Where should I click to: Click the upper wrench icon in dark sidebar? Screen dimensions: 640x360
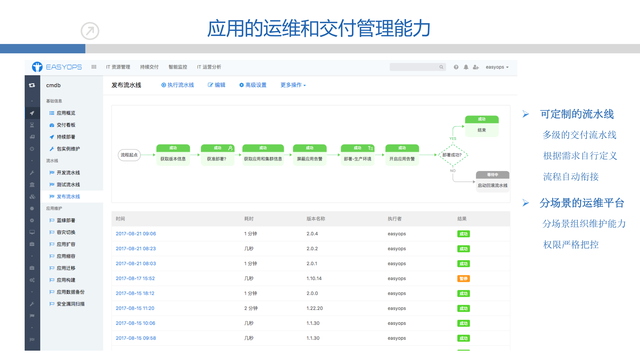pyautogui.click(x=32, y=173)
